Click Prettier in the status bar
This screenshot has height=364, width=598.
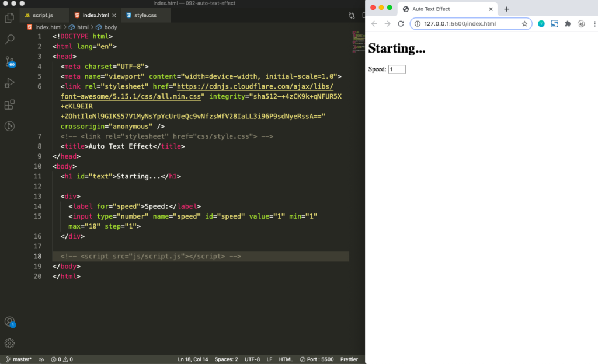[349, 359]
